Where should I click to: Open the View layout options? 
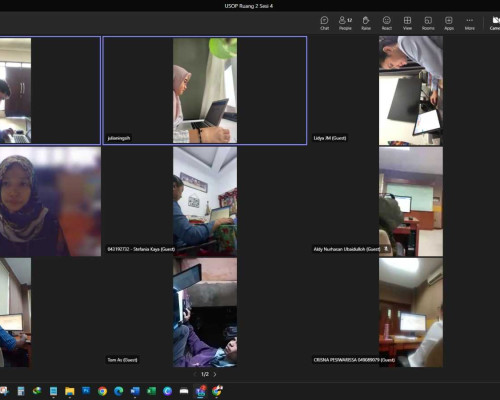(407, 23)
